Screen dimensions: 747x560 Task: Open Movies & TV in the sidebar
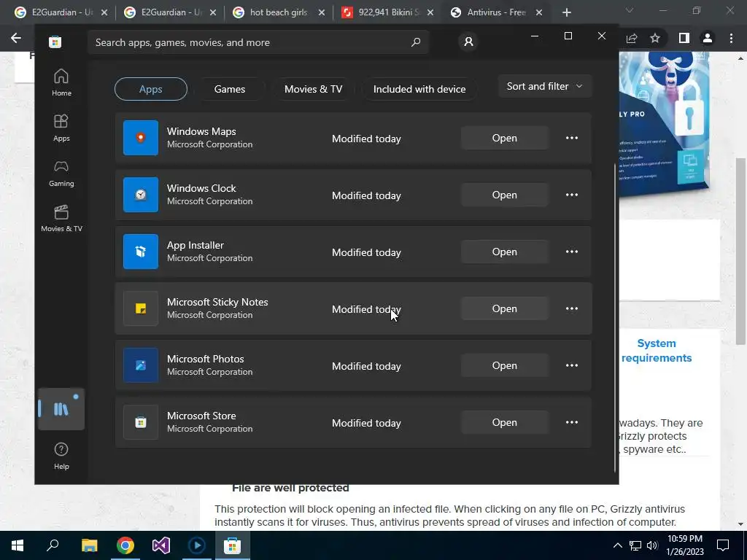pyautogui.click(x=61, y=219)
